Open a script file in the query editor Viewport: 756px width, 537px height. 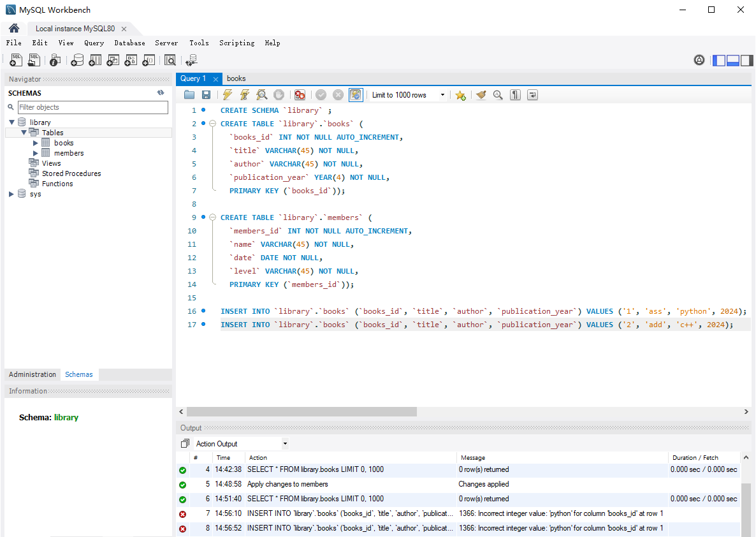pos(189,95)
